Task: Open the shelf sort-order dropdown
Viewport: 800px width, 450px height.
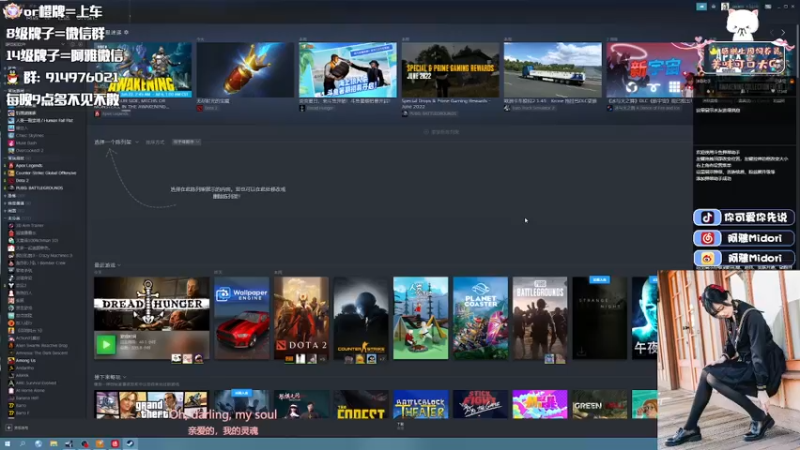Action: tap(186, 142)
